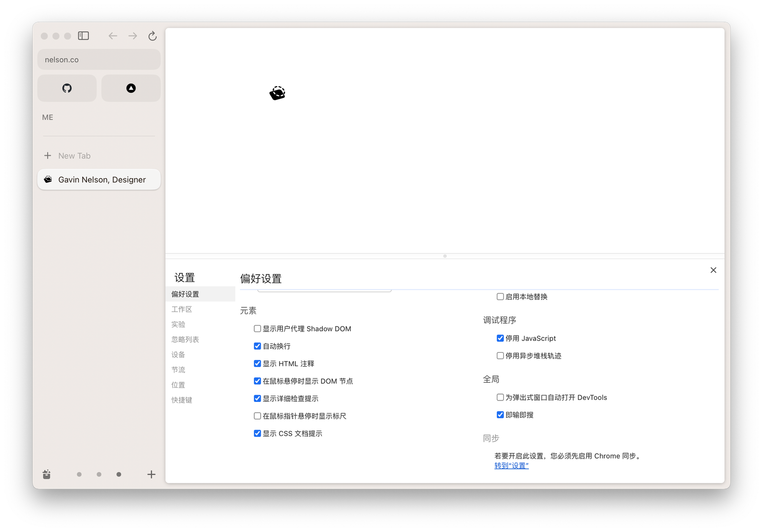The width and height of the screenshot is (763, 532).
Task: Close the DevTools settings panel
Action: pyautogui.click(x=713, y=270)
